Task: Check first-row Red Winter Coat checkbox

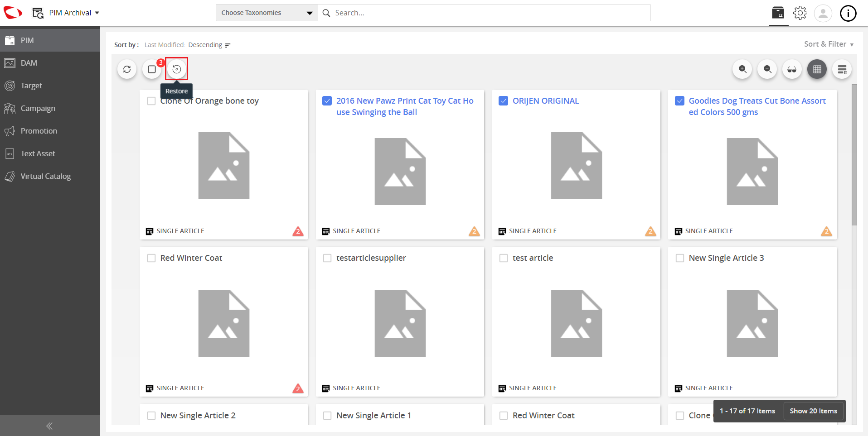Action: (151, 258)
